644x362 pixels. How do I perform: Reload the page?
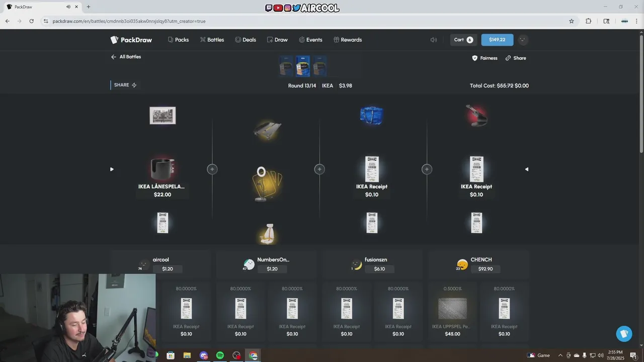pos(32,21)
